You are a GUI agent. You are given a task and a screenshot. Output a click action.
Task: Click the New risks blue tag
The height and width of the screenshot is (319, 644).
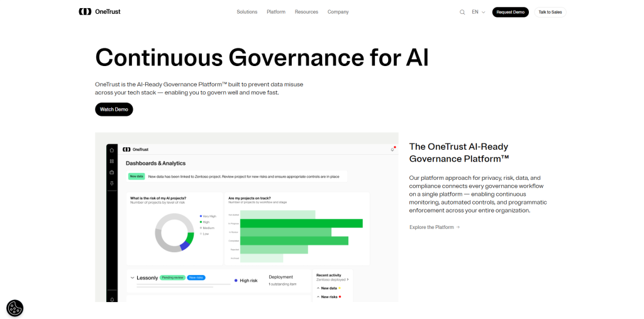click(x=196, y=277)
